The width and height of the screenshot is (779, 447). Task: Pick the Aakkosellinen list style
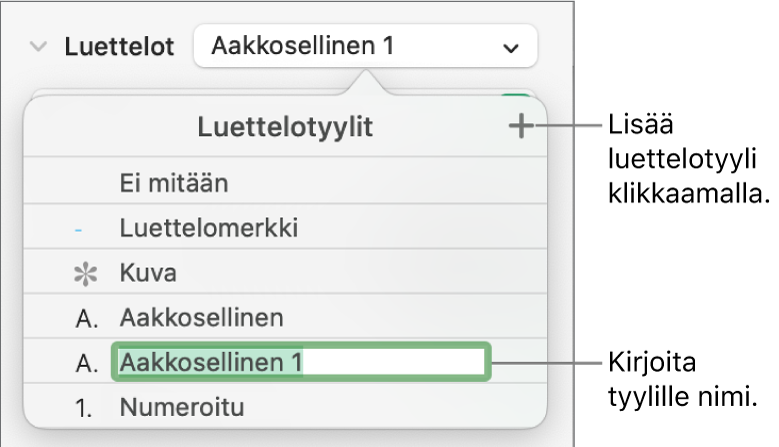(201, 318)
